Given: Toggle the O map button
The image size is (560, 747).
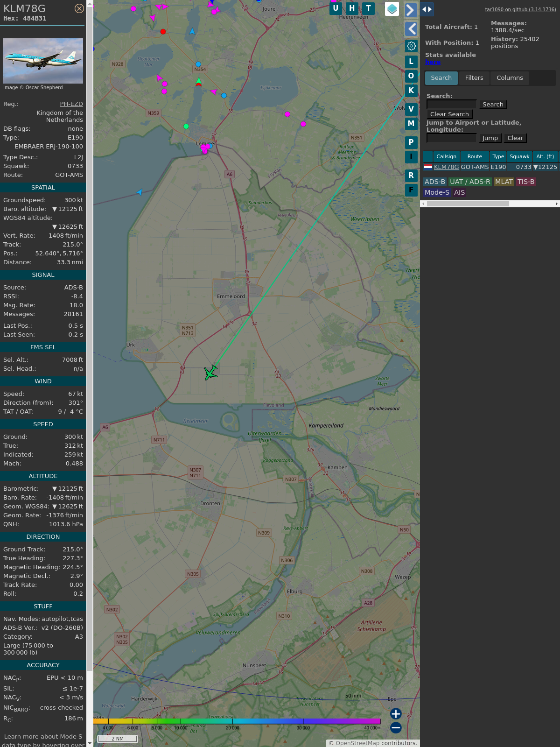Looking at the screenshot, I should click(411, 76).
